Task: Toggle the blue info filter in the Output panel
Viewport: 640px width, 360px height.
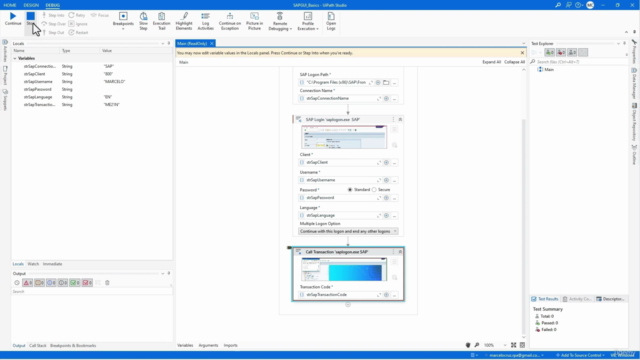Action: (51, 282)
